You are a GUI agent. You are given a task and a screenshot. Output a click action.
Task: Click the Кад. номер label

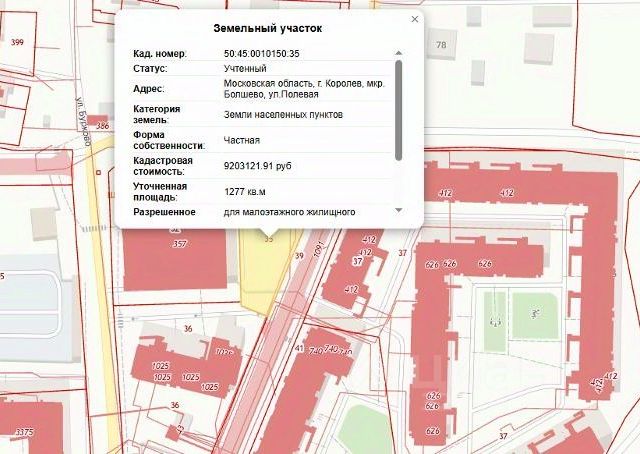click(160, 53)
